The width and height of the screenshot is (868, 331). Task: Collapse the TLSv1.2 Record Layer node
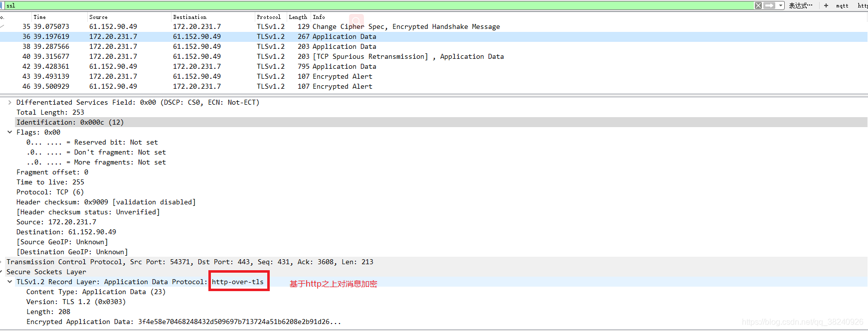pos(9,282)
